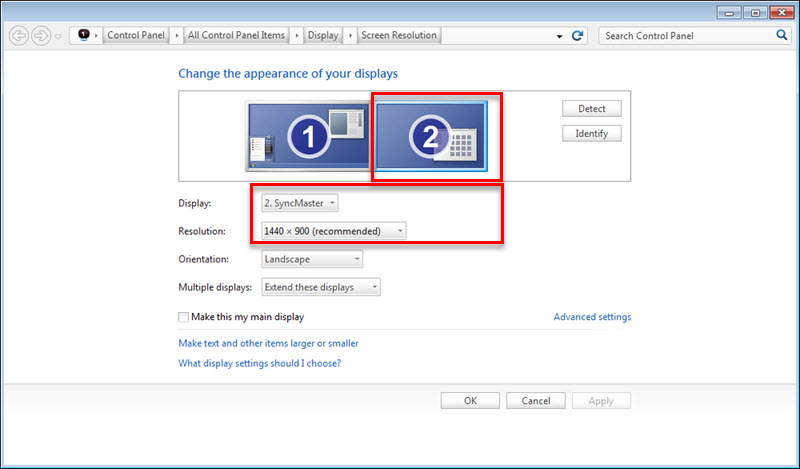This screenshot has width=800, height=469.
Task: Expand arrow after Display breadcrumb
Action: pyautogui.click(x=350, y=36)
